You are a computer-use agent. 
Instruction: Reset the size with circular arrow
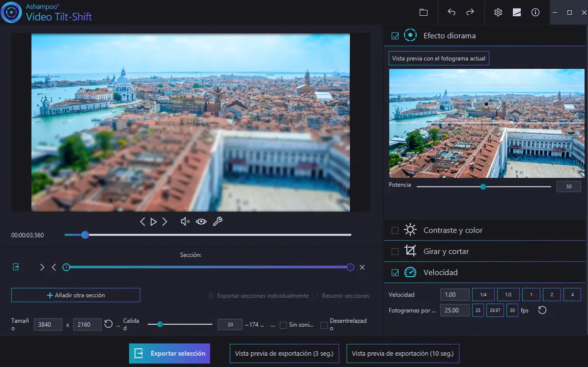(108, 324)
